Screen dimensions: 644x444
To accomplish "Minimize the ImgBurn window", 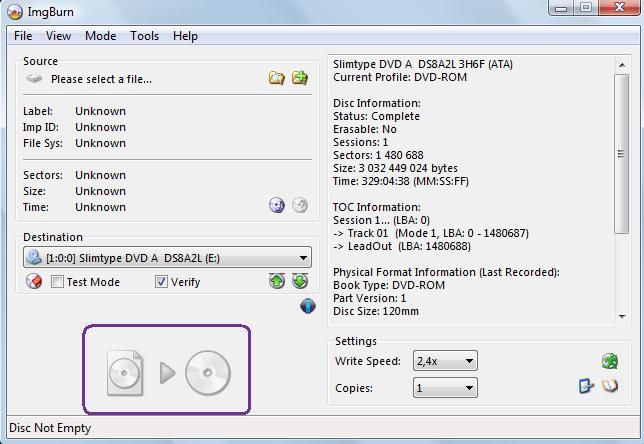I will click(561, 7).
